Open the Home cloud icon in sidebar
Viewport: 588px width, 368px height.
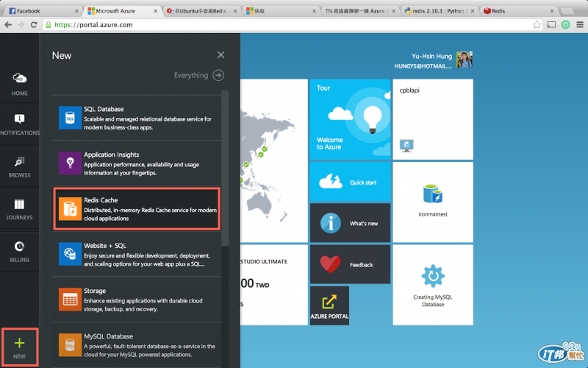coord(20,78)
